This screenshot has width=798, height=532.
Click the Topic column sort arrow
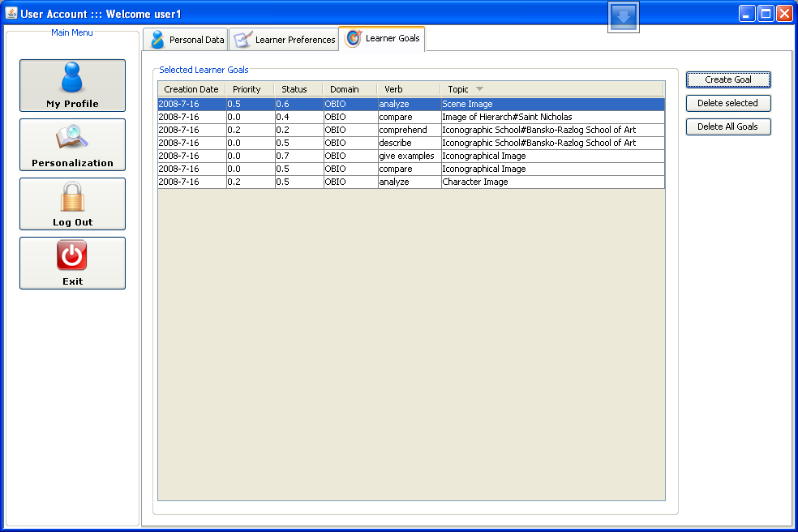tap(479, 89)
